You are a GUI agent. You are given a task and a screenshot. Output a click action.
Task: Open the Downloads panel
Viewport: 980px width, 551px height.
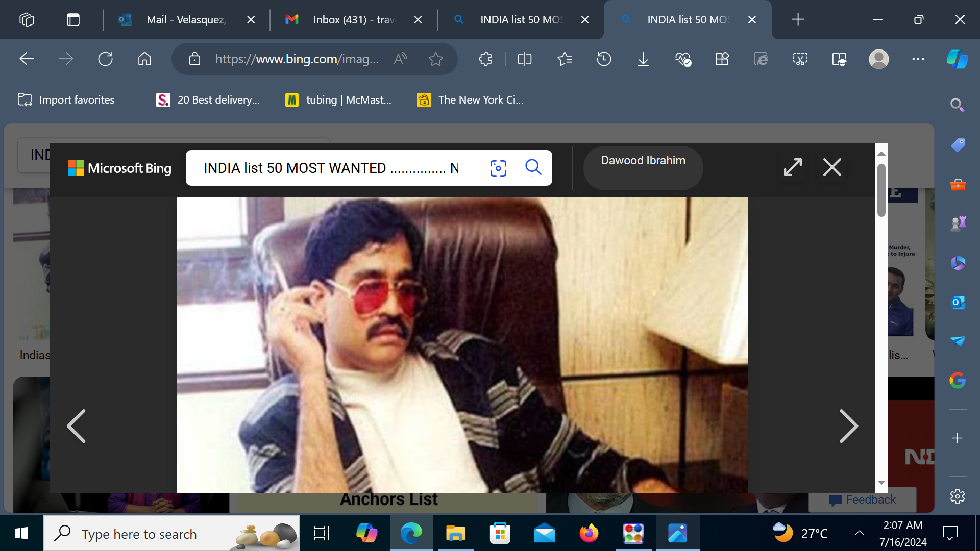tap(643, 59)
